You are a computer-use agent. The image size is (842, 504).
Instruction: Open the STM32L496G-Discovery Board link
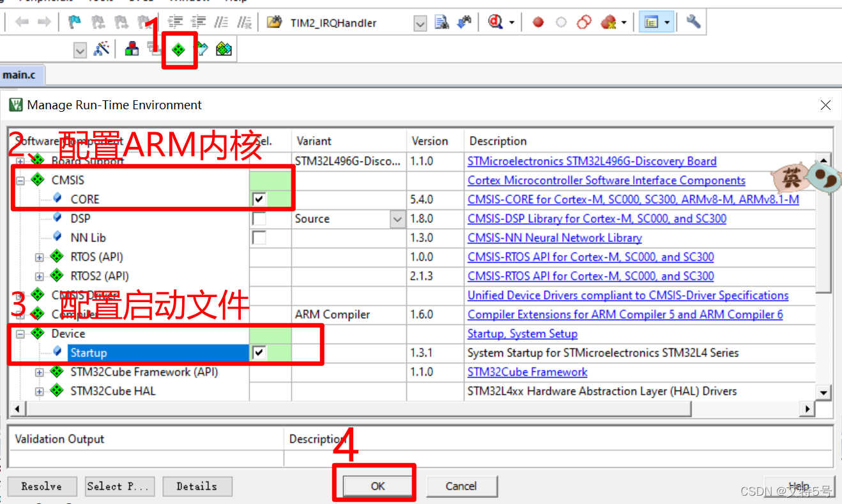[592, 161]
